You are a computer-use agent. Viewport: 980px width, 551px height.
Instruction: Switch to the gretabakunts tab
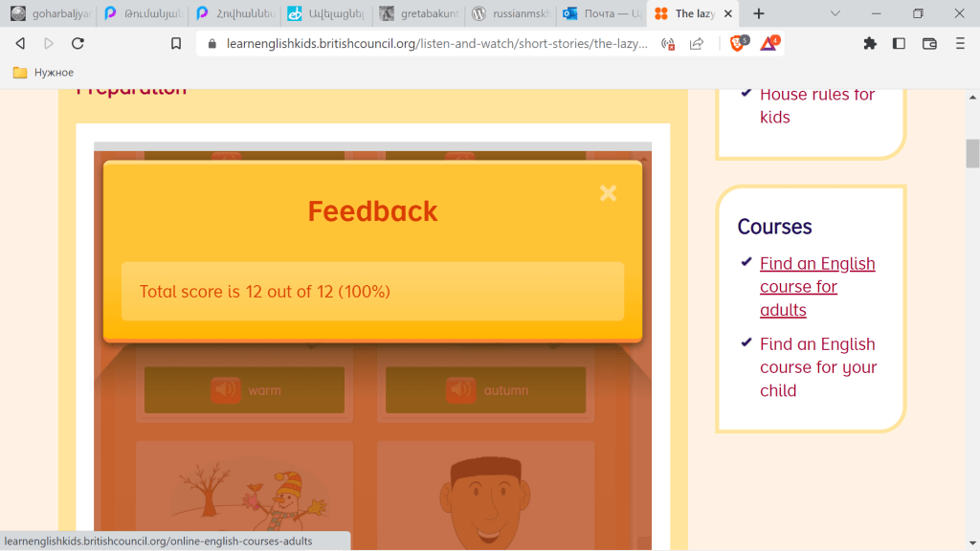coord(419,13)
